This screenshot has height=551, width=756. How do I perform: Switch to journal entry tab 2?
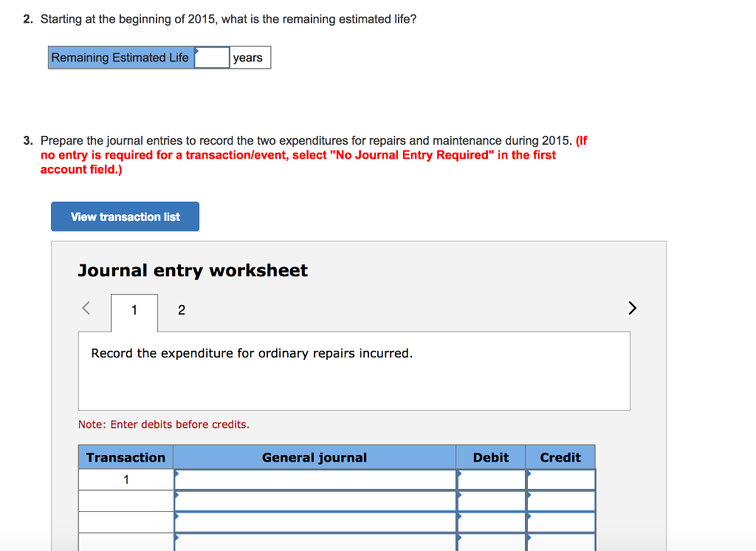(182, 309)
